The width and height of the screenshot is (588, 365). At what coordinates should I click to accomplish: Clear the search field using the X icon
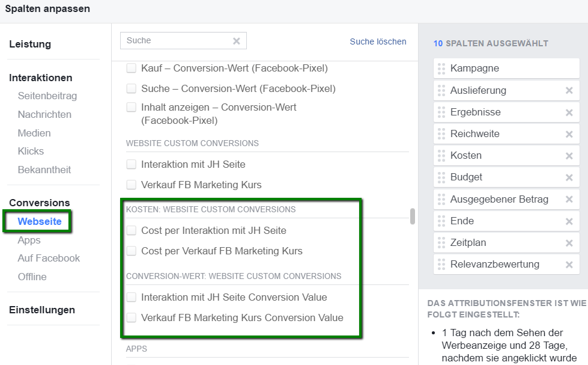click(236, 41)
